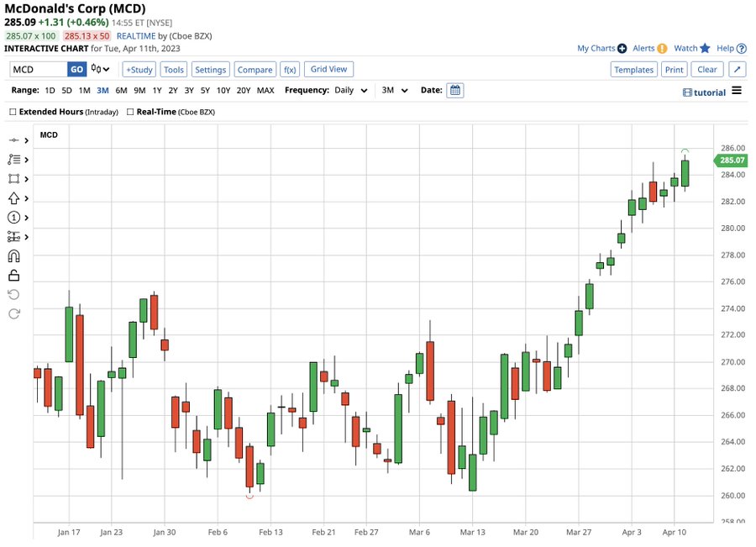Open the Tools button
The width and height of the screenshot is (756, 547).
pyautogui.click(x=174, y=70)
